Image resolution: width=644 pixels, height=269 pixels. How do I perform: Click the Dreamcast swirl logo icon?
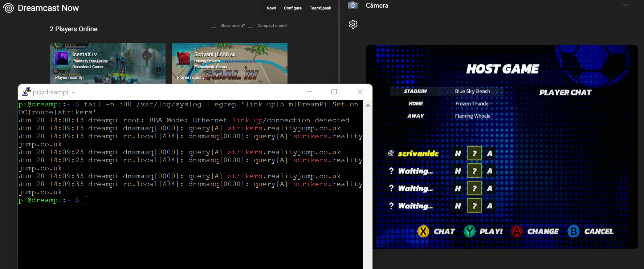[x=8, y=8]
